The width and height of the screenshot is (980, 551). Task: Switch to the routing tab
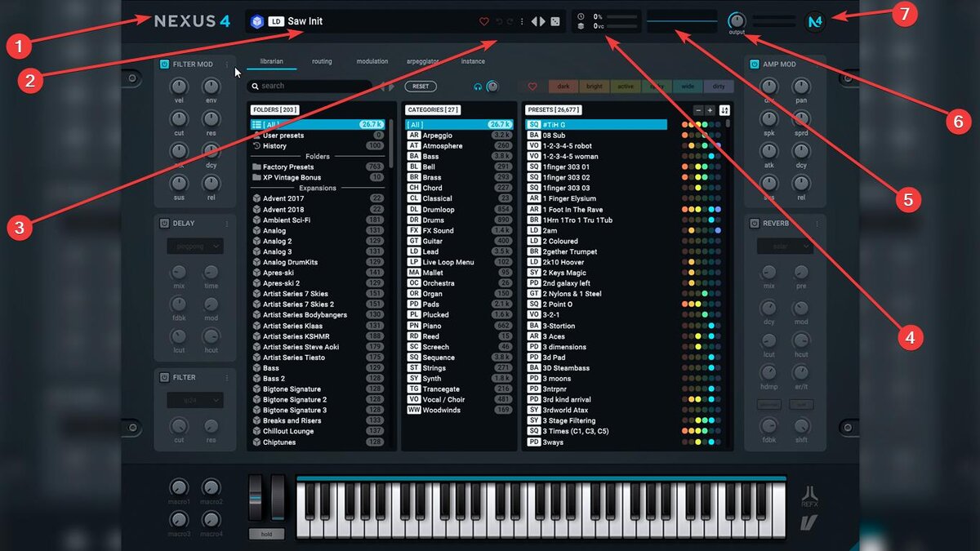click(322, 61)
